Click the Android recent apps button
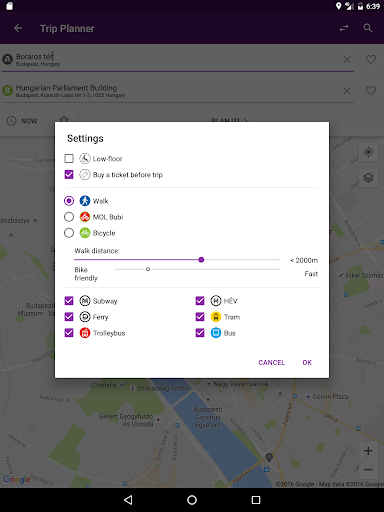This screenshot has height=512, width=384. 256,500
